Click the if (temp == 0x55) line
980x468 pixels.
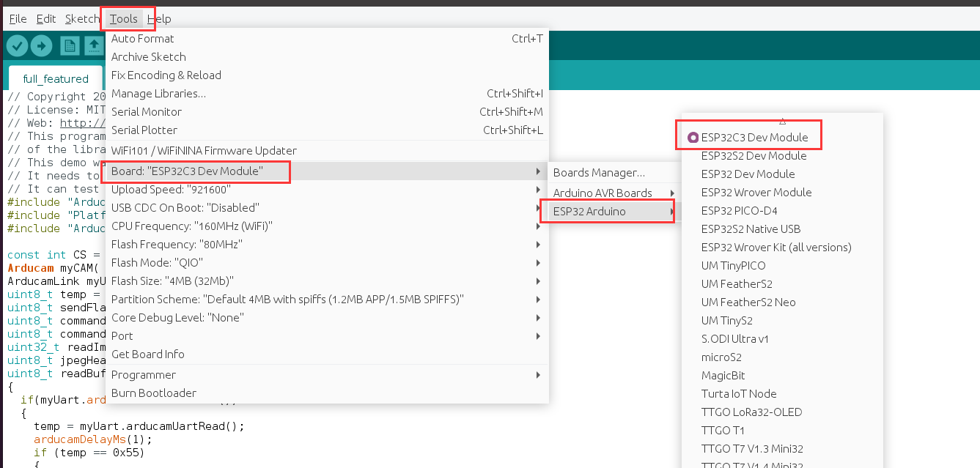[89, 453]
